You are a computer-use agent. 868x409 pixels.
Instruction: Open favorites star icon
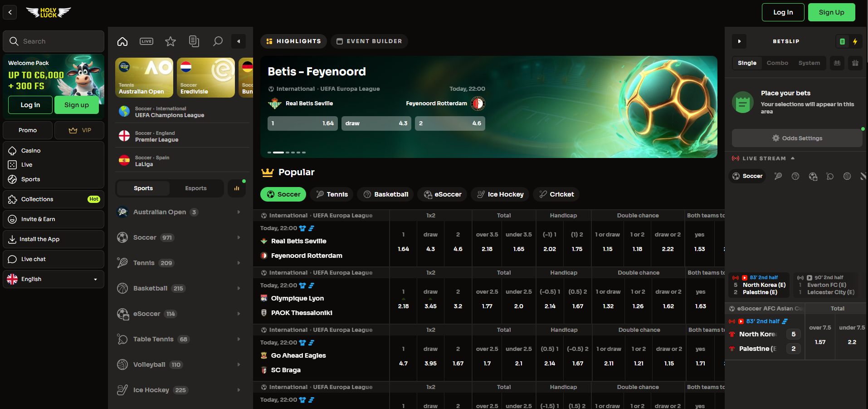click(171, 41)
